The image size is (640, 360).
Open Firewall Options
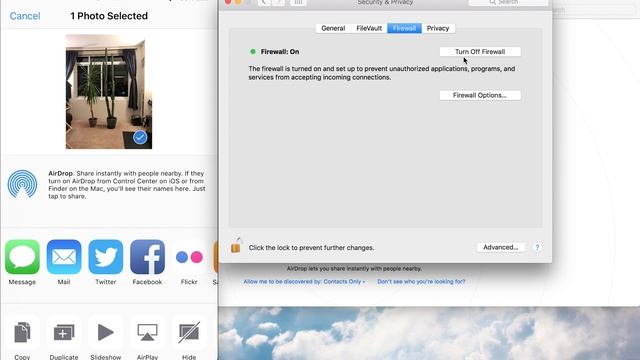coord(480,95)
